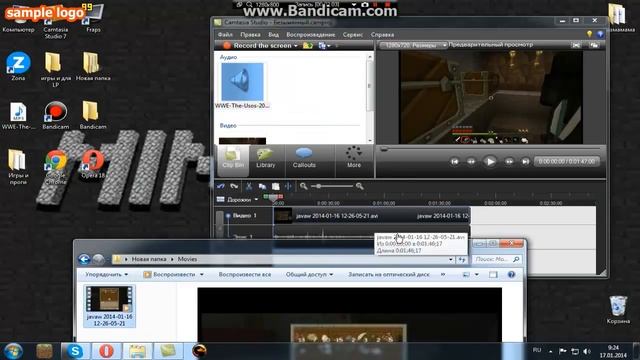Open the More tools tab
The image size is (640, 360).
(x=354, y=158)
